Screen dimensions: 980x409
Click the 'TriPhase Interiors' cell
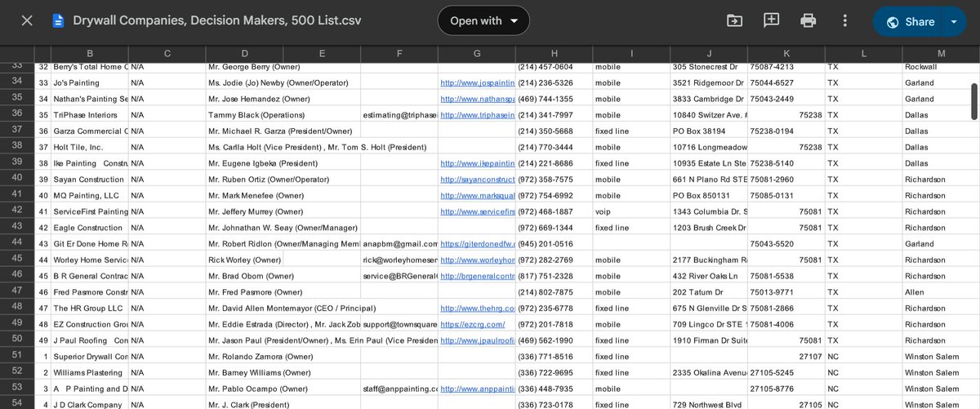point(90,115)
